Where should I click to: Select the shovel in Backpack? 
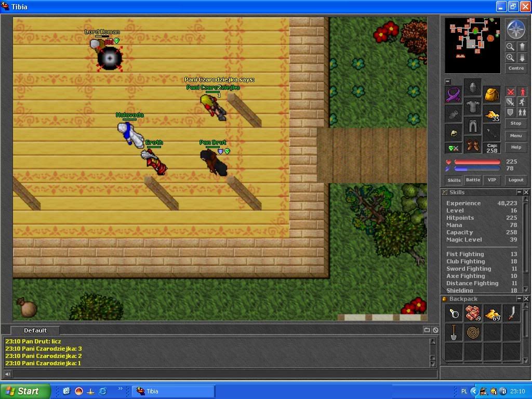click(454, 332)
